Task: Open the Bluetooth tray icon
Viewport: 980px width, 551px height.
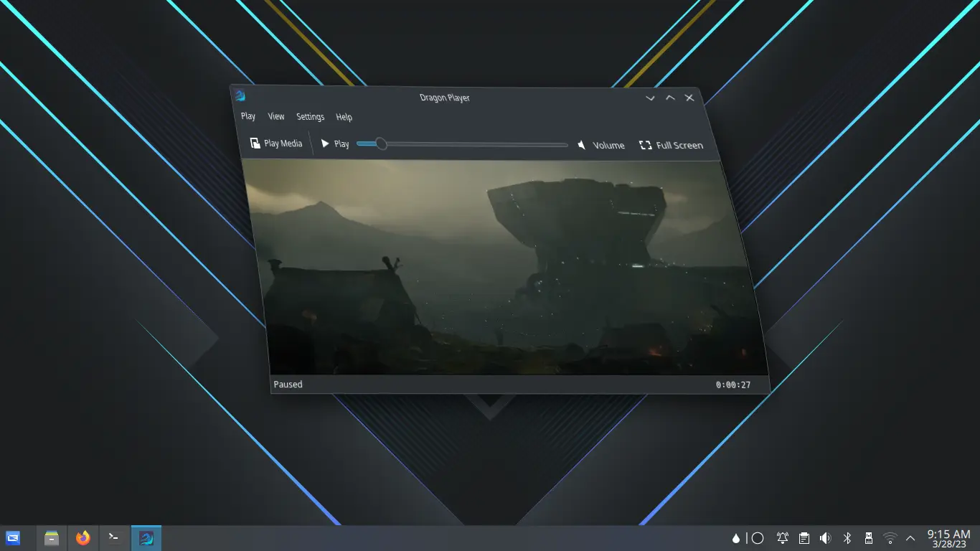Action: [847, 538]
